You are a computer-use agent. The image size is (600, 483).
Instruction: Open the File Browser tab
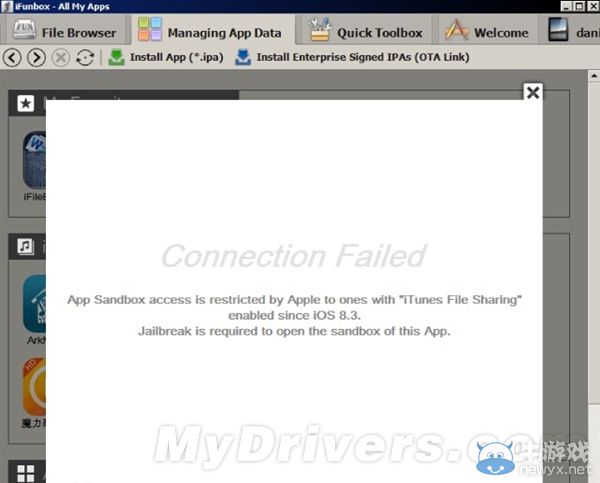click(64, 31)
